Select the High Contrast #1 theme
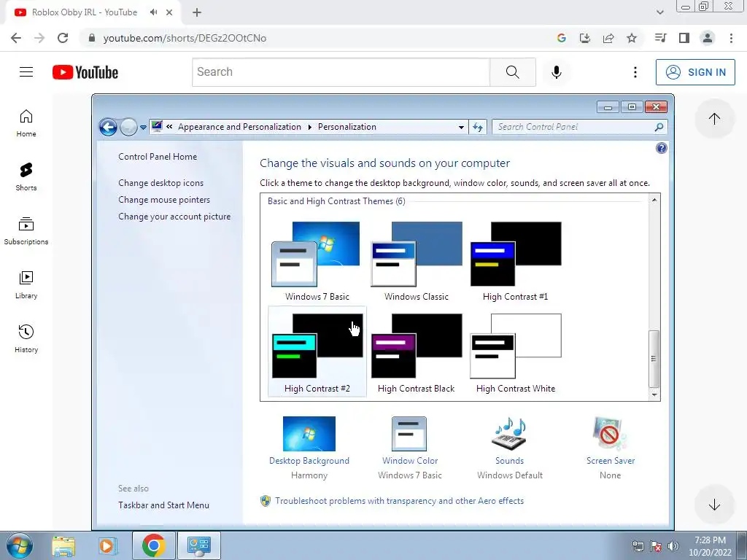 [516, 261]
